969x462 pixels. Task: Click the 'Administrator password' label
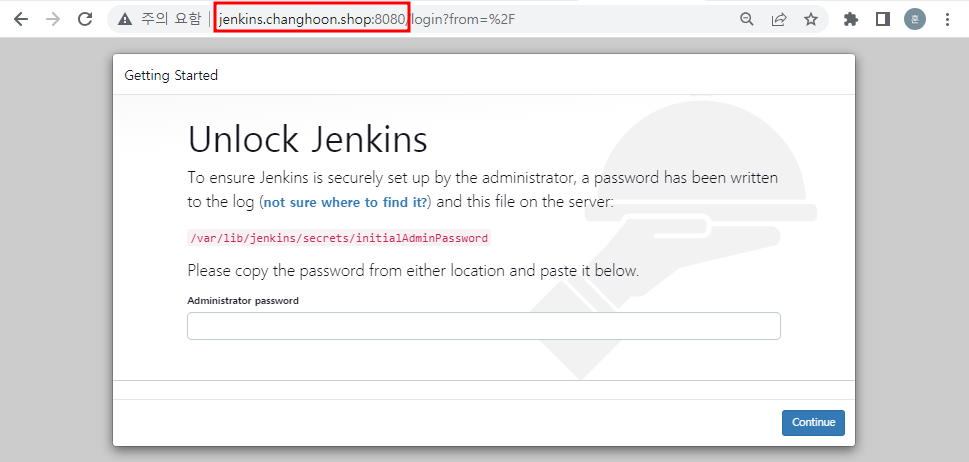click(x=243, y=301)
